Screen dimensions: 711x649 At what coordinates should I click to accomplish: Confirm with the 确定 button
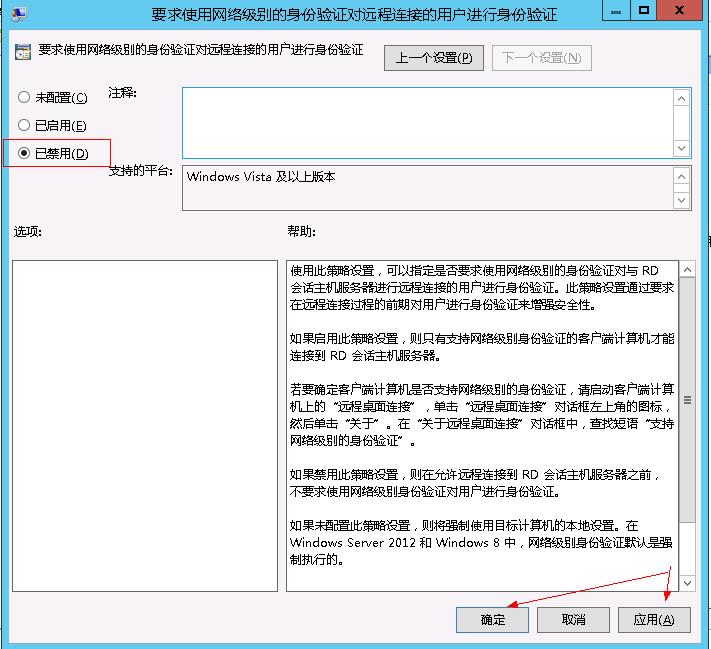coord(492,620)
